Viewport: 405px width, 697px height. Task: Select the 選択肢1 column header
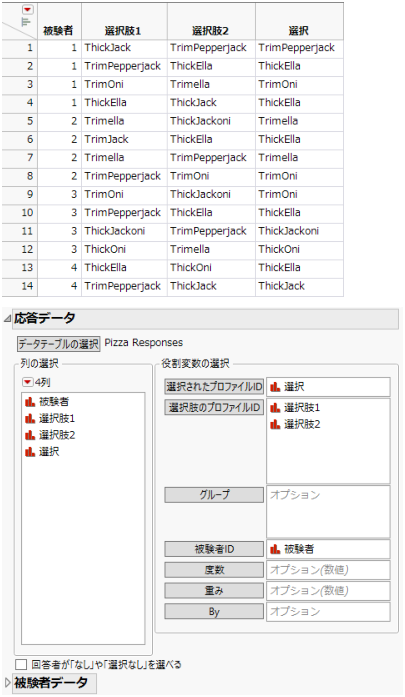click(123, 31)
